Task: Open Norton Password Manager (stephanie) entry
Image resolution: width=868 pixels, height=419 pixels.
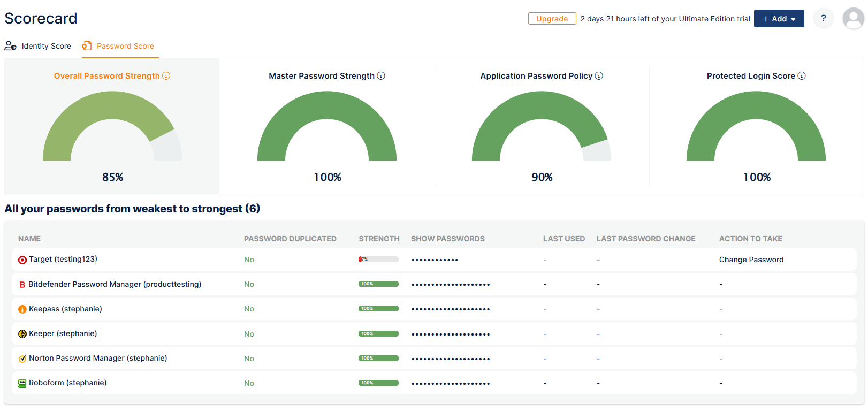Action: 98,358
